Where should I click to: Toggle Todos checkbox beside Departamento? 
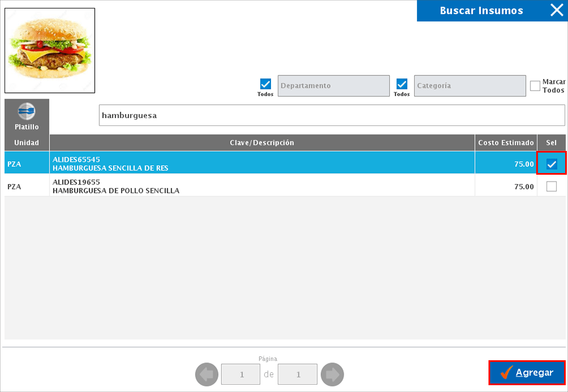(x=265, y=83)
